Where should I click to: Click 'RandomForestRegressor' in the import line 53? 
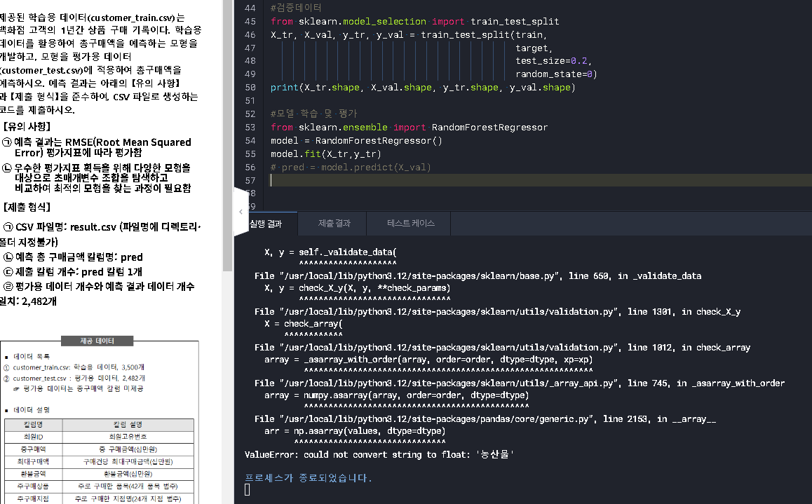coord(489,128)
